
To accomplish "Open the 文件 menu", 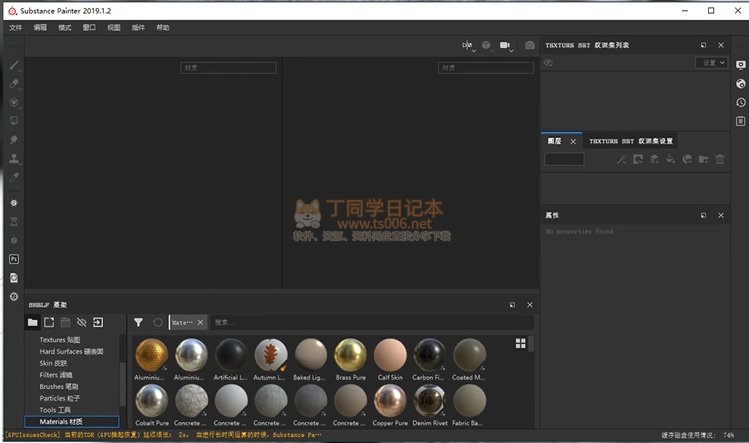I will 15,28.
